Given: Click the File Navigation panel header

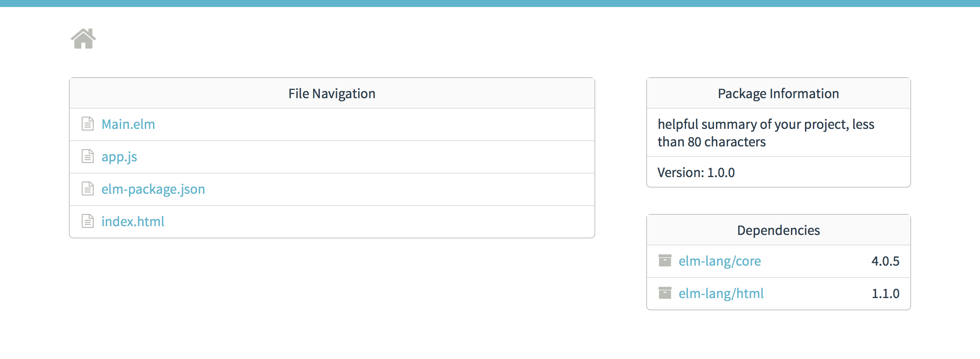Looking at the screenshot, I should pos(332,94).
